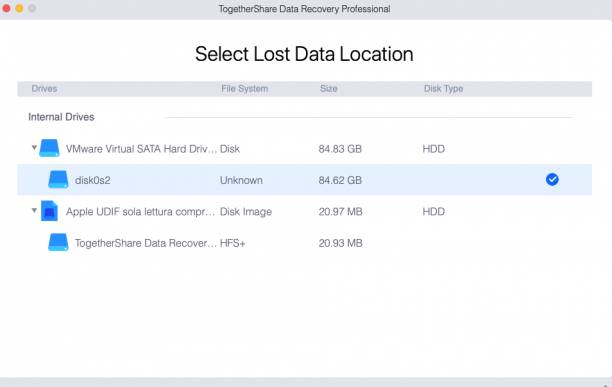Click the Disk Image file system value

coord(246,211)
